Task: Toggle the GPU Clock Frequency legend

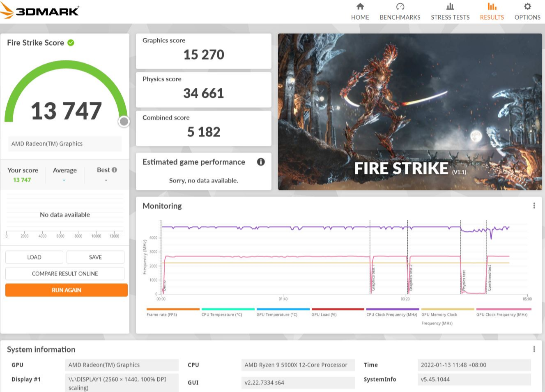Action: (504, 312)
